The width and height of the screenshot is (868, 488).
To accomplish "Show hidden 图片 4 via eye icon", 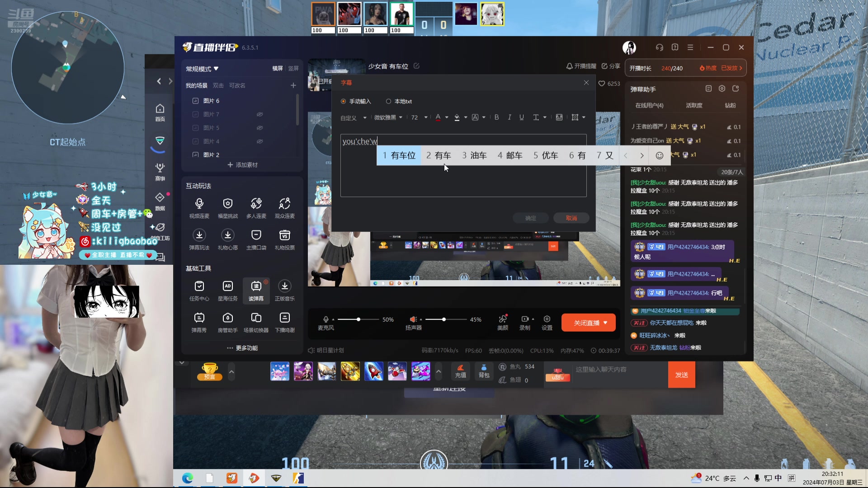I will (260, 141).
